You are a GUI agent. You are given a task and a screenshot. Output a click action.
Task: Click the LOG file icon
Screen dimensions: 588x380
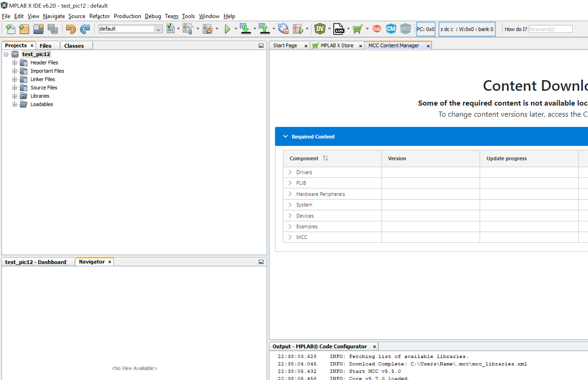click(339, 29)
